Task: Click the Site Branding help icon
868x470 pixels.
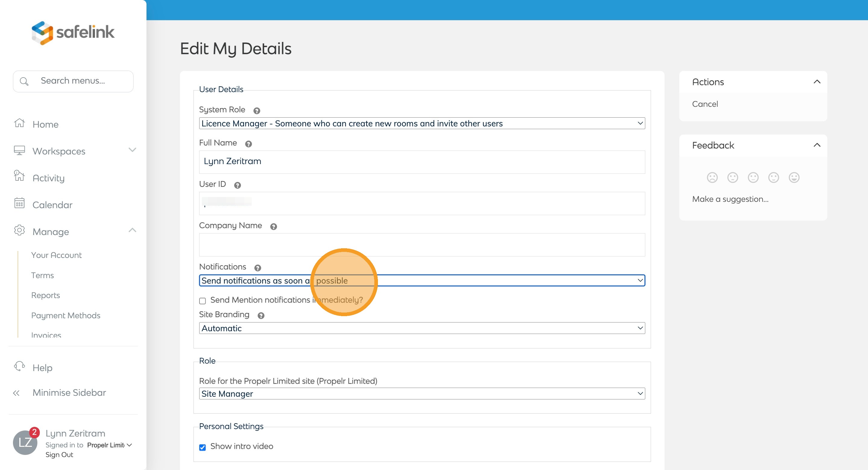Action: 261,316
